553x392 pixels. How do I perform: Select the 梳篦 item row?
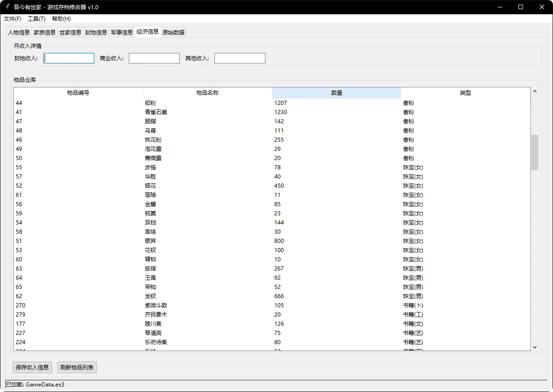[x=272, y=213]
